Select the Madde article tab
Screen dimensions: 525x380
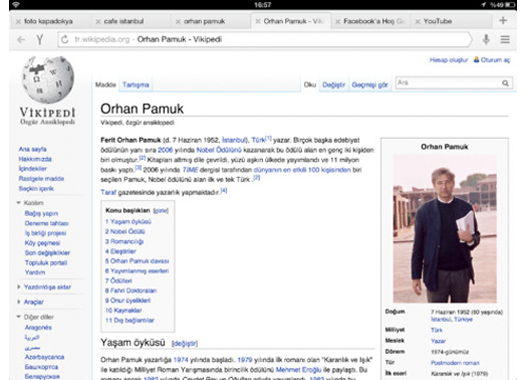click(105, 85)
